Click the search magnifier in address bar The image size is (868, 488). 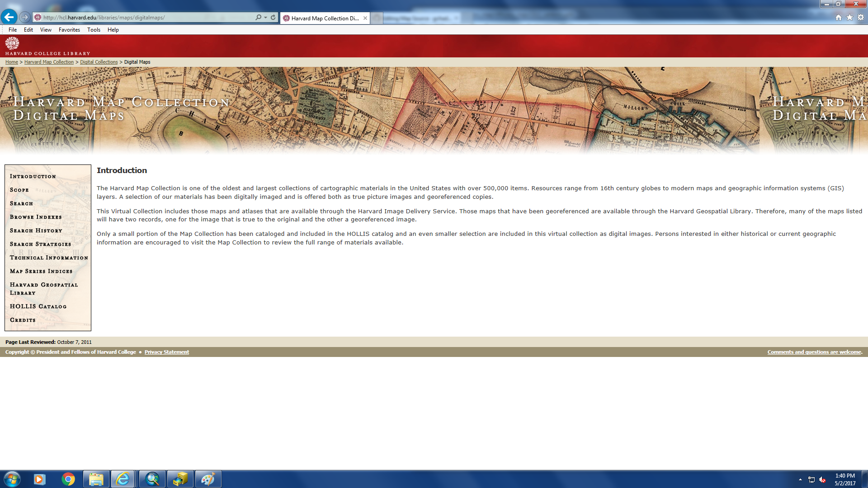pos(258,17)
